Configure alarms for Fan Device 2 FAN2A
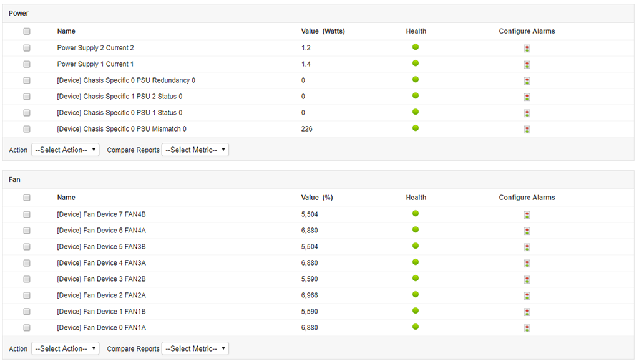This screenshot has height=364, width=639. coord(527,295)
